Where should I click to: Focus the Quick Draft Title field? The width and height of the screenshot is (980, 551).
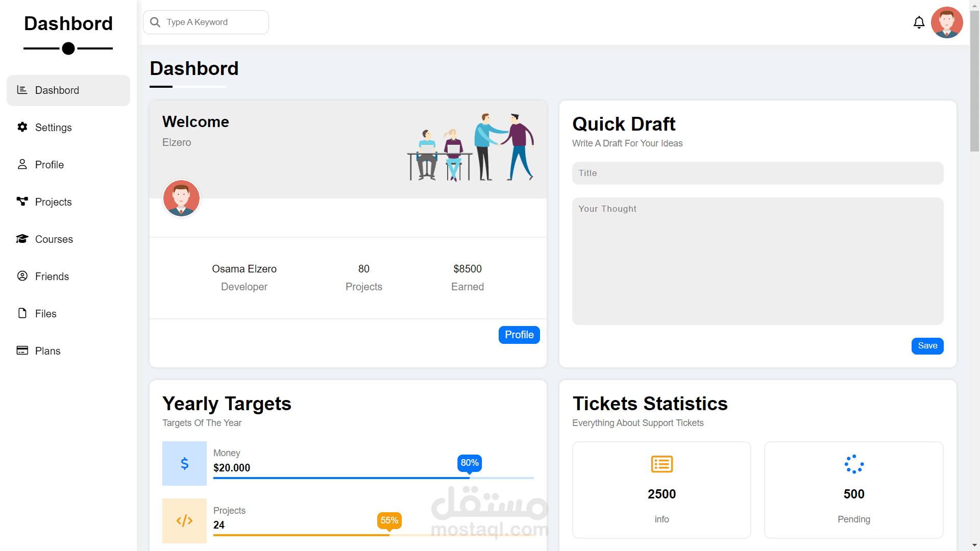[x=757, y=173]
